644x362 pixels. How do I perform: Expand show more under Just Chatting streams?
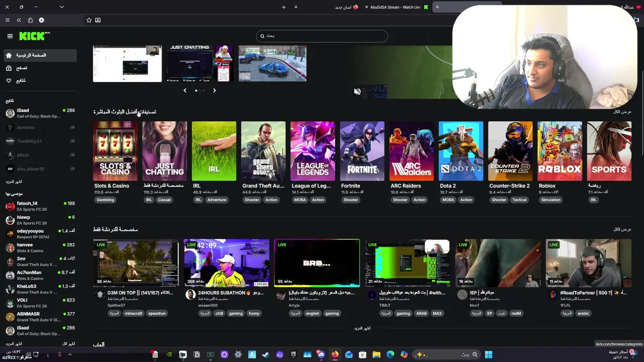[362, 328]
